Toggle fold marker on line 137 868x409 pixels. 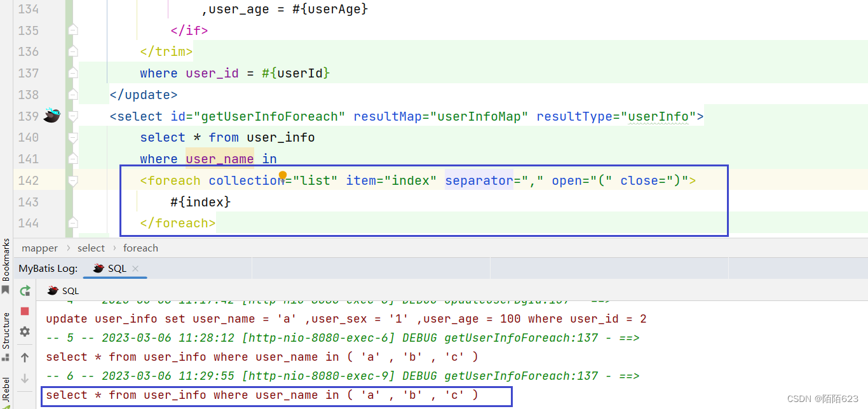[72, 73]
